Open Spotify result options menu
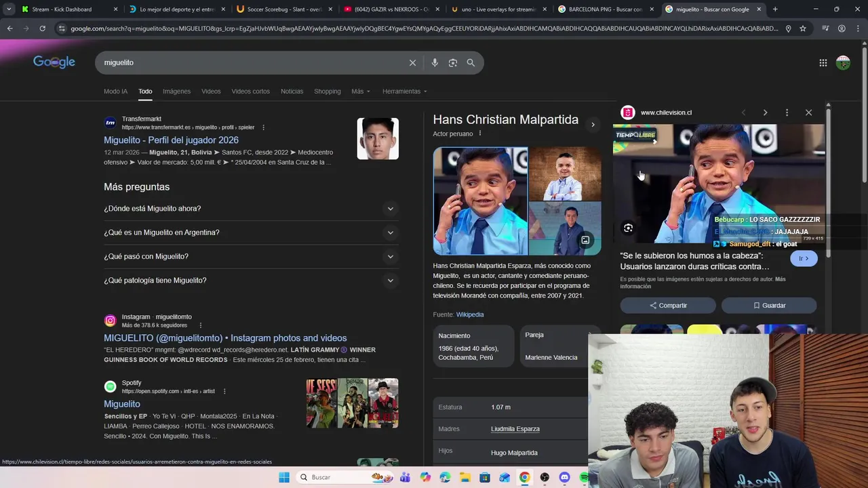The width and height of the screenshot is (868, 488). coord(224,391)
